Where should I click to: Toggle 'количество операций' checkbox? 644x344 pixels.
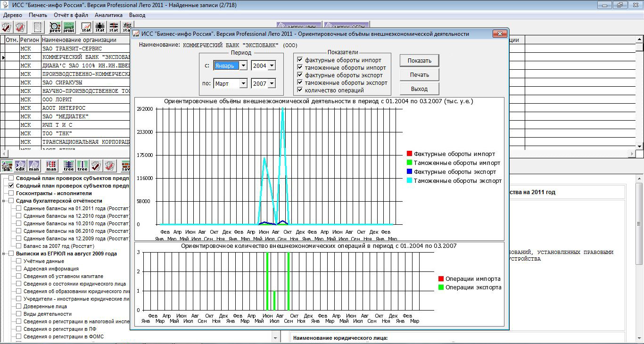(x=299, y=90)
